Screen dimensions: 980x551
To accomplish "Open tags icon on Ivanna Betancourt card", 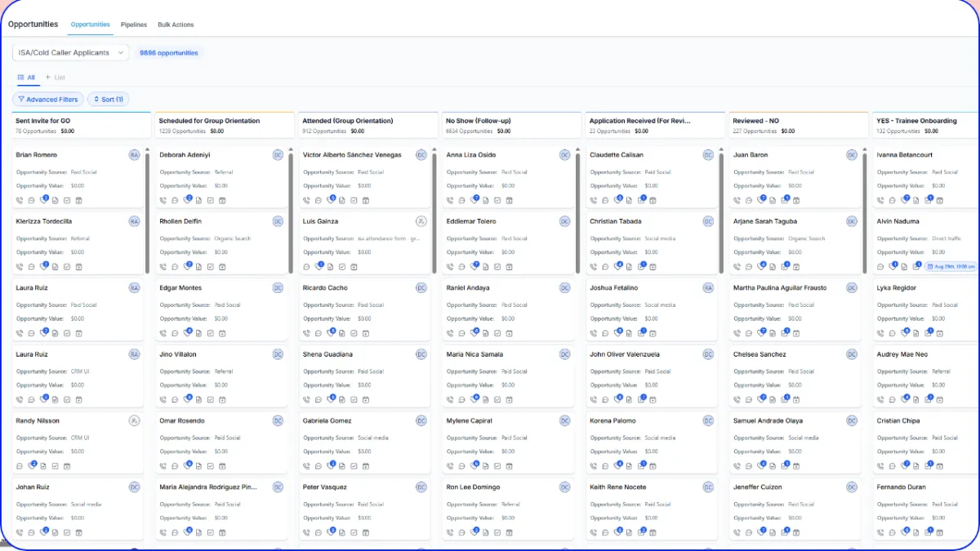I will pyautogui.click(x=905, y=199).
